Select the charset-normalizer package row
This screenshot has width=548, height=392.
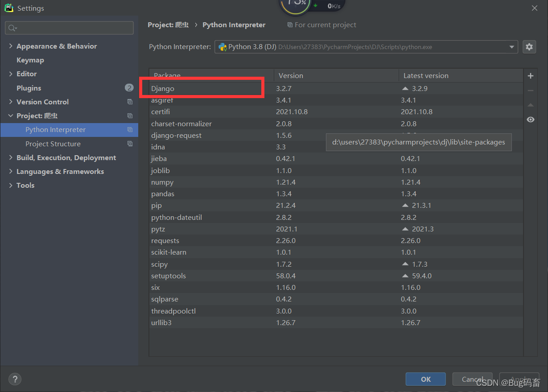coord(336,124)
